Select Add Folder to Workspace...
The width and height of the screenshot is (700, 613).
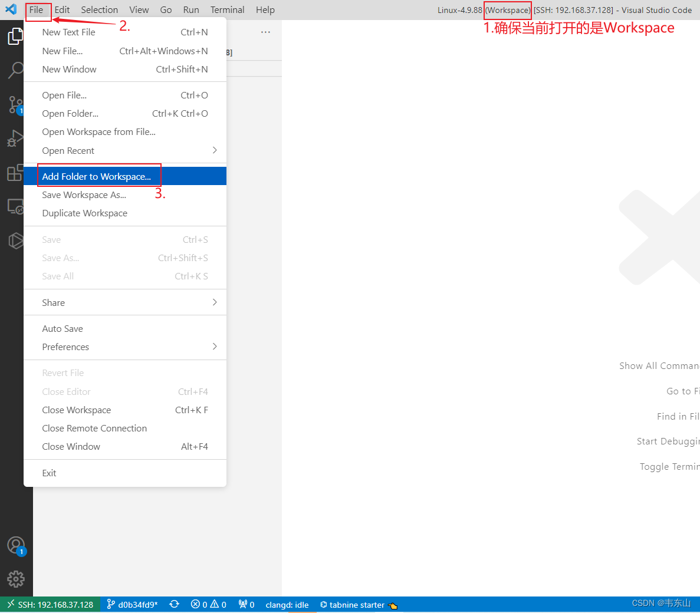click(x=125, y=176)
